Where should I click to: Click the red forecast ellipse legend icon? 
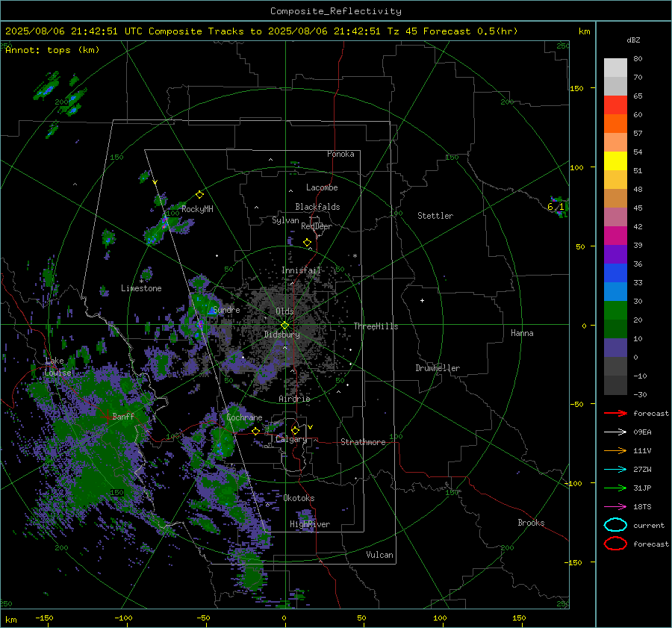pos(615,544)
